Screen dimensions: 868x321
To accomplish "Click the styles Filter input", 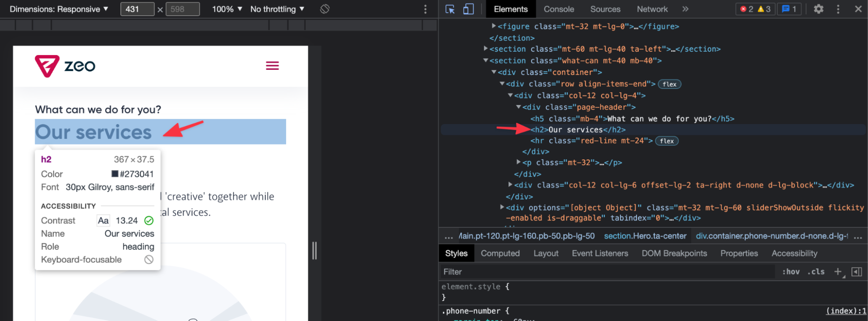I will (x=608, y=272).
